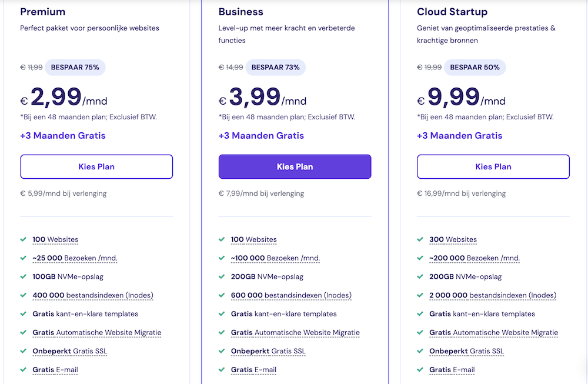
Task: Choose Kies Plan for Cloud Startup
Action: (493, 166)
